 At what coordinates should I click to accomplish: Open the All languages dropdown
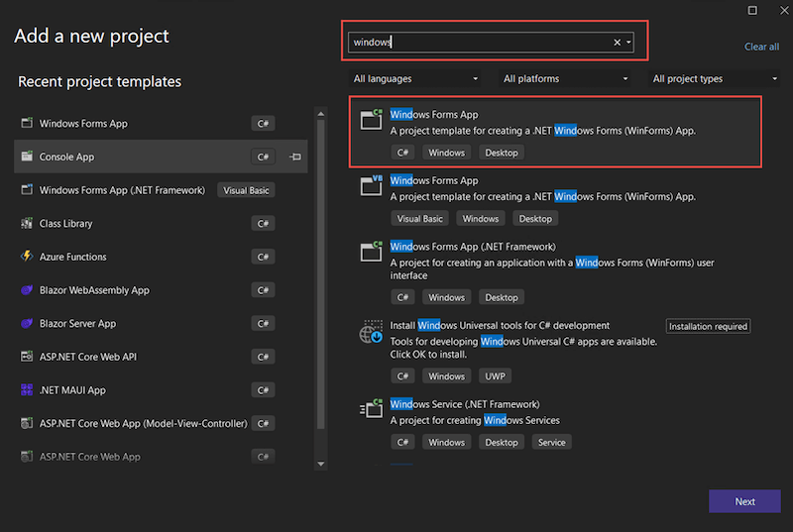click(414, 79)
